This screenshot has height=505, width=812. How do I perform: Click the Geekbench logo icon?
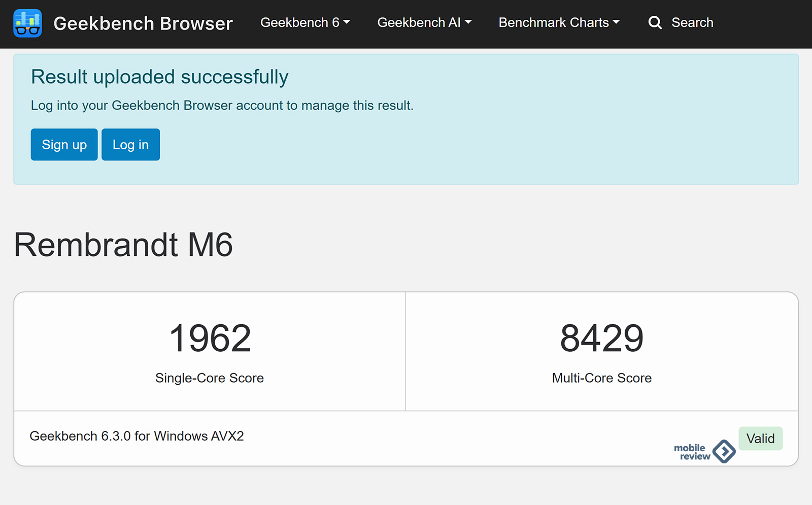[x=27, y=23]
